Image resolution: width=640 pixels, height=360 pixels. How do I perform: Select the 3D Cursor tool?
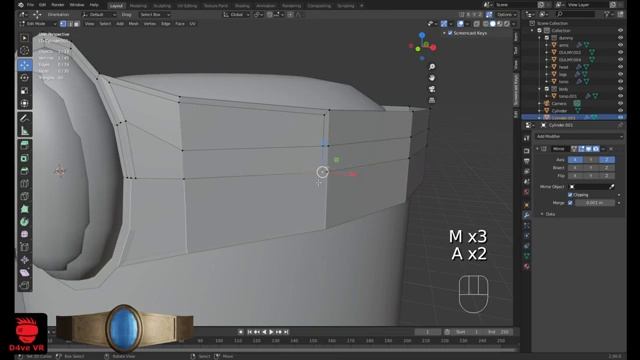click(x=24, y=51)
